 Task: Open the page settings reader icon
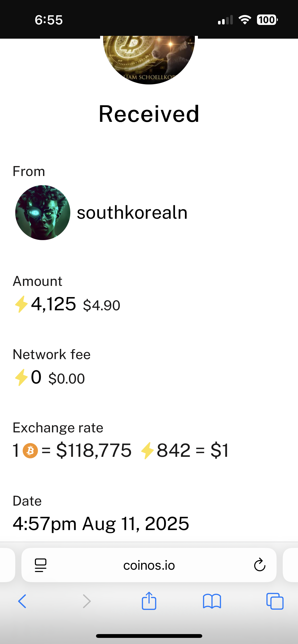point(40,565)
